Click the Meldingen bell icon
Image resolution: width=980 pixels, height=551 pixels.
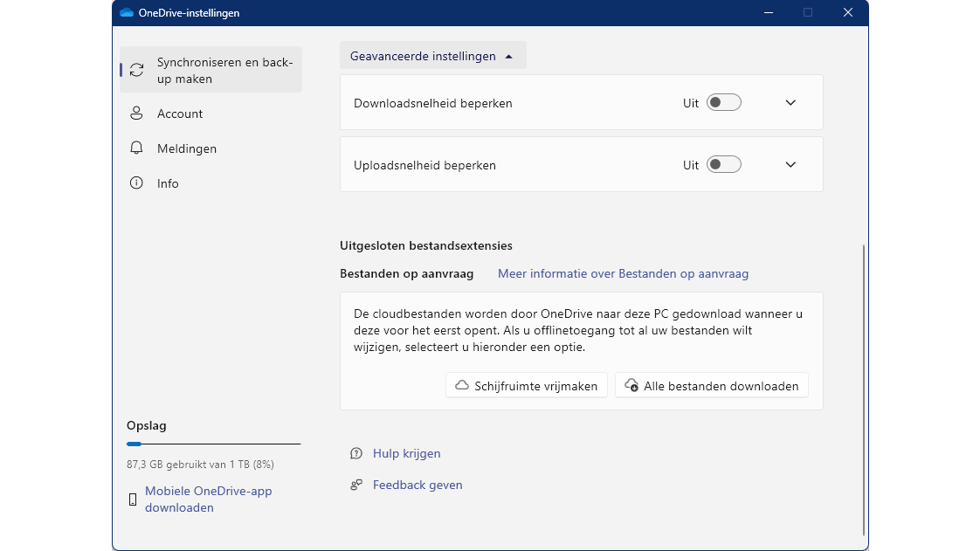(136, 148)
